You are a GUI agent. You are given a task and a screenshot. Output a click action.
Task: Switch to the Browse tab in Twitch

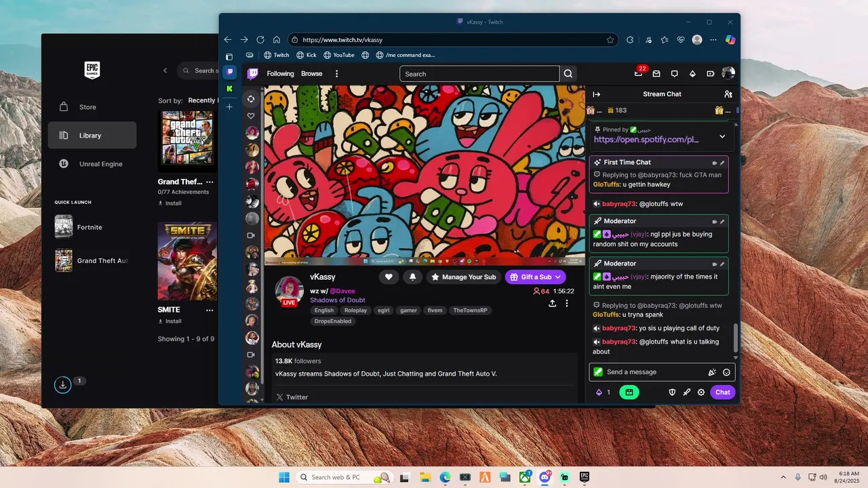point(312,74)
